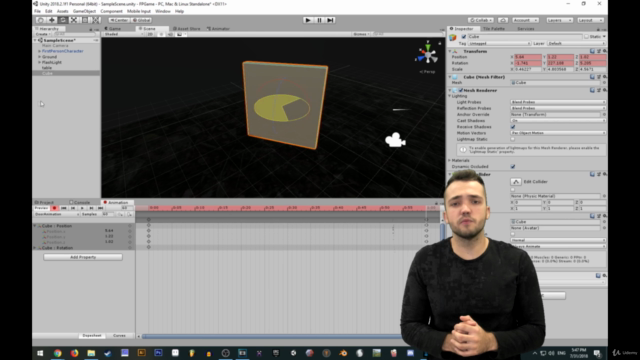This screenshot has width=640, height=360.
Task: Open the Reflection Probes dropdown
Action: point(558,108)
